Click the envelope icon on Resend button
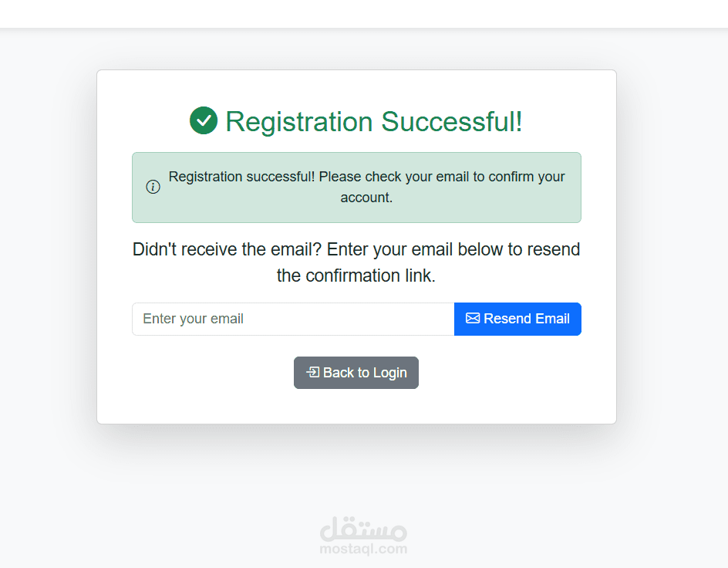 pyautogui.click(x=473, y=319)
